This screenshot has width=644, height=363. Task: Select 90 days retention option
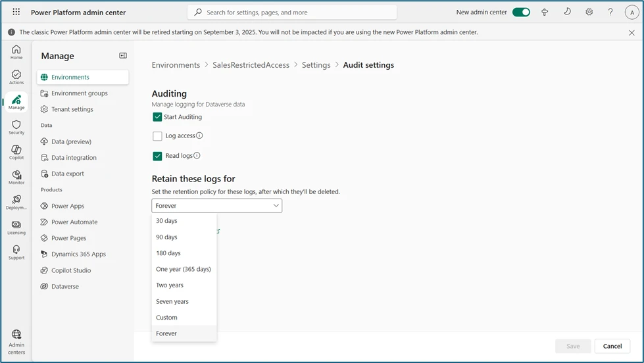click(166, 237)
